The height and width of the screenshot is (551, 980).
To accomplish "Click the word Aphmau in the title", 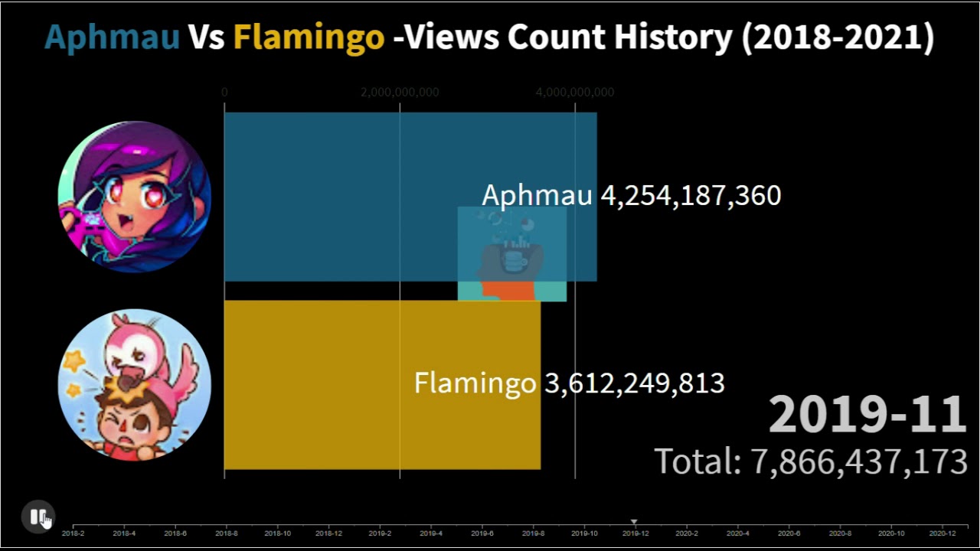I will tap(112, 37).
